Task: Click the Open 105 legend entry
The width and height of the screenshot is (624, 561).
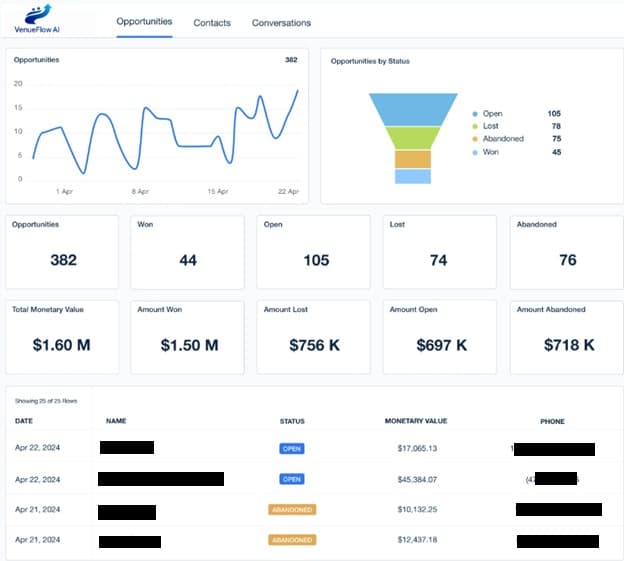Action: [x=516, y=114]
